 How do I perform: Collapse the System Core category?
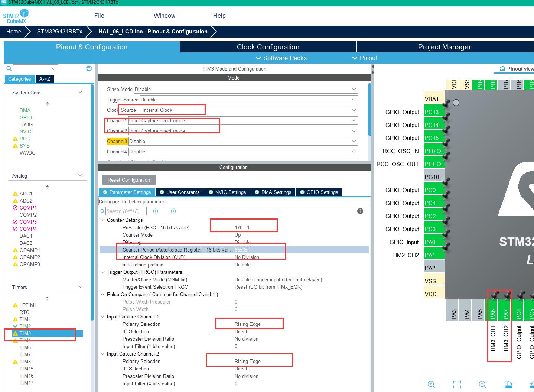coord(80,92)
